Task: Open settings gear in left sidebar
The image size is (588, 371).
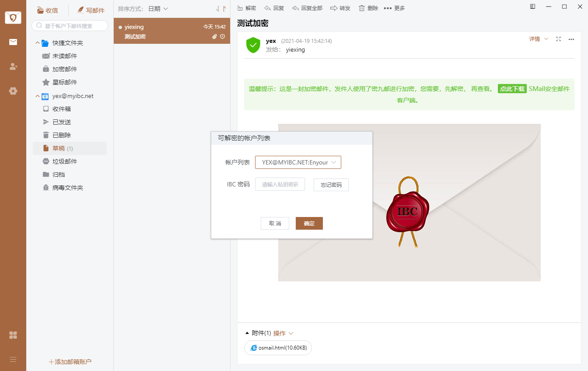Action: pyautogui.click(x=13, y=91)
